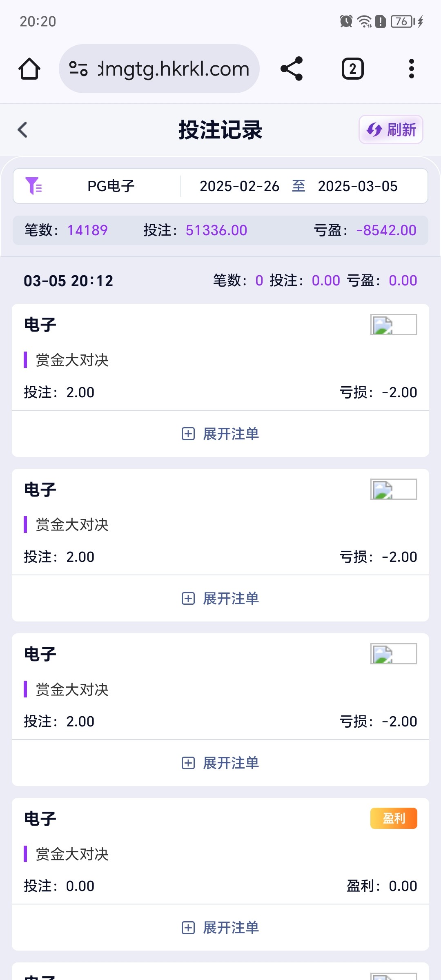Tap the broken image on second card
The width and height of the screenshot is (441, 980).
point(394,489)
